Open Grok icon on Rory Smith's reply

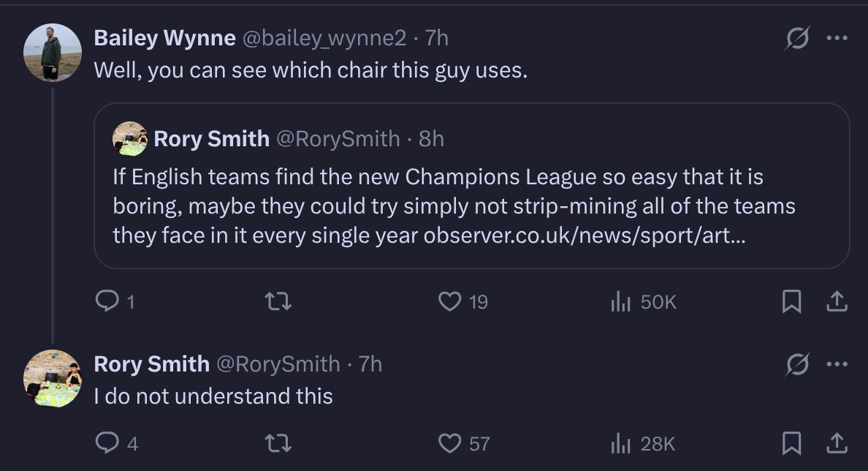coord(797,364)
